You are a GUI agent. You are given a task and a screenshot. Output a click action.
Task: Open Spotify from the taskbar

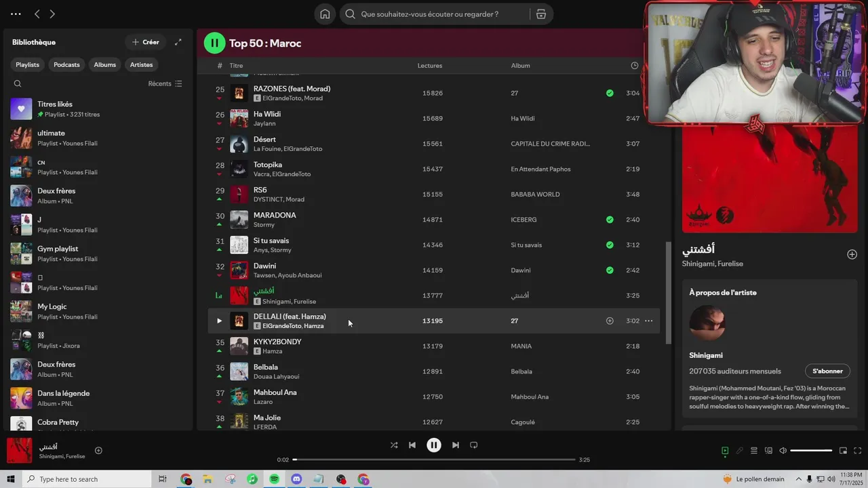[x=274, y=479]
